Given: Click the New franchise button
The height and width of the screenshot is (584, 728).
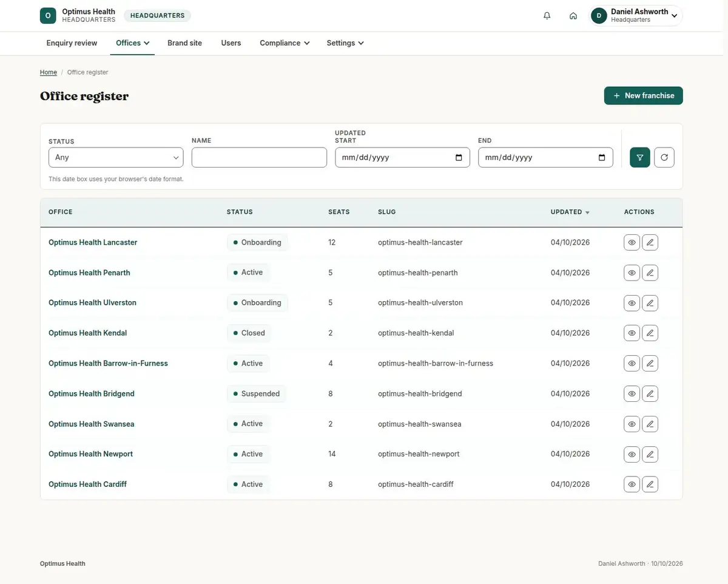Looking at the screenshot, I should (643, 95).
